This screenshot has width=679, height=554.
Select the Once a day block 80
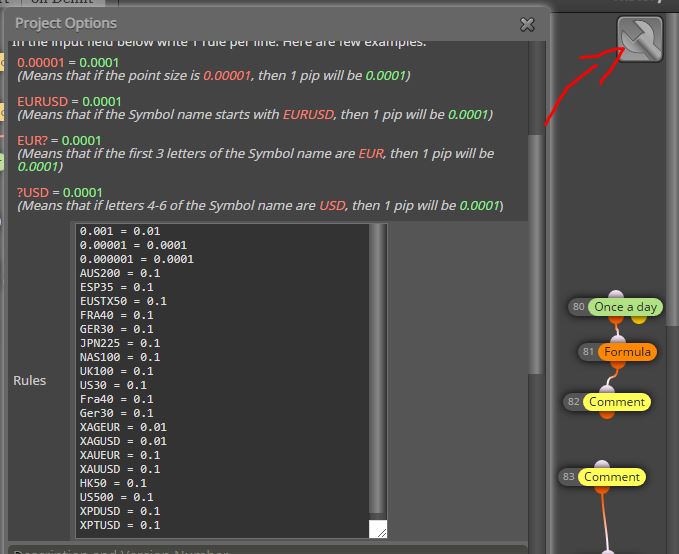(x=625, y=307)
